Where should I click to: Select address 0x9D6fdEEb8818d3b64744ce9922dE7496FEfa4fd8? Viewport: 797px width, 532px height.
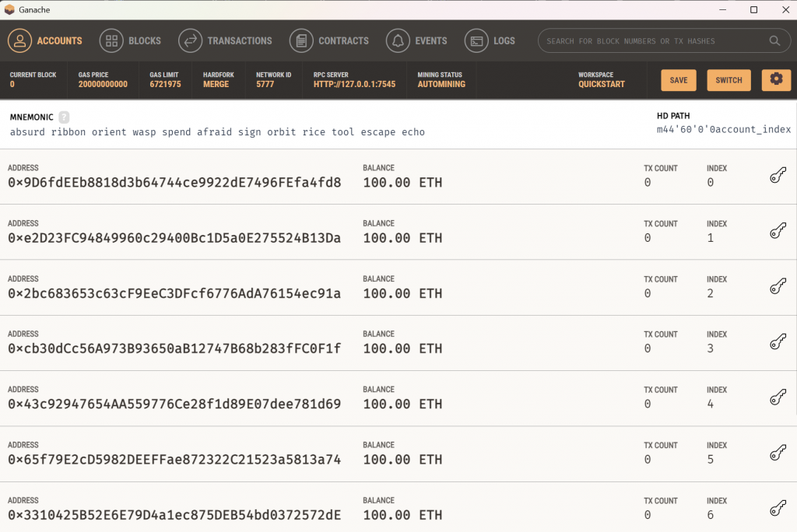pyautogui.click(x=174, y=183)
